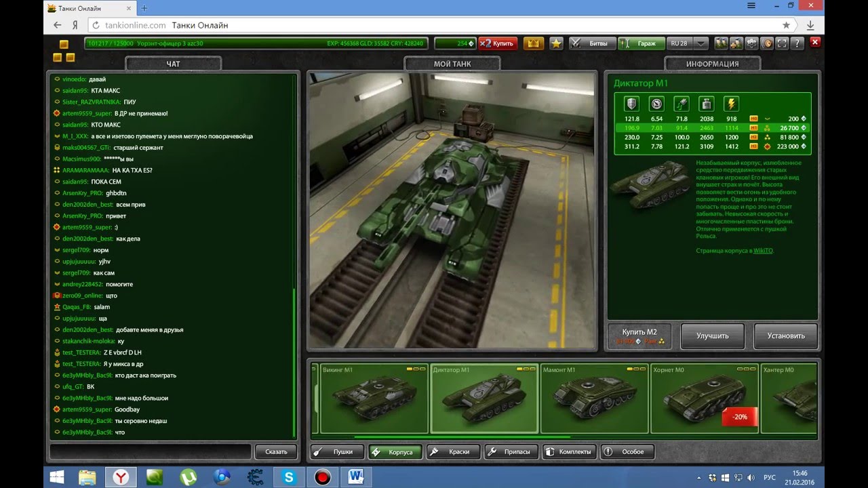This screenshot has height=488, width=868.
Task: Select the Диктатор М1 hull card
Action: (484, 399)
